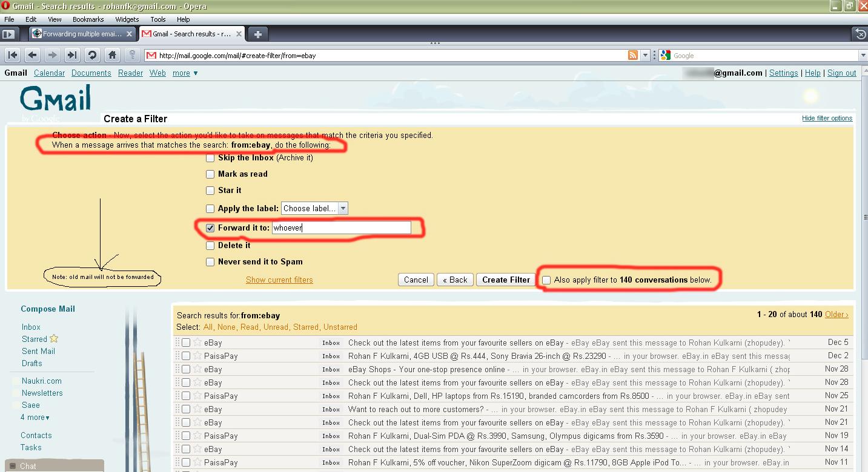This screenshot has width=868, height=472.
Task: Star the Nov 11 PaisaPay message
Action: click(197, 462)
